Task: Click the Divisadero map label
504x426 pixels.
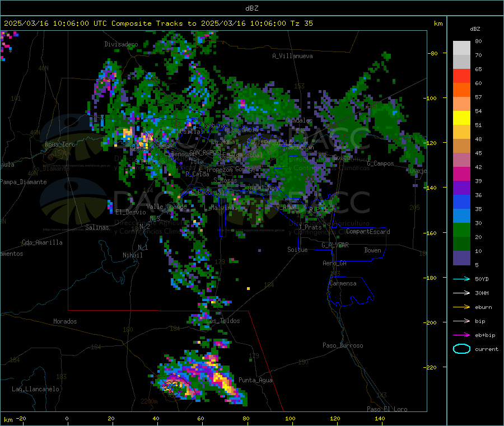Action: tap(121, 44)
